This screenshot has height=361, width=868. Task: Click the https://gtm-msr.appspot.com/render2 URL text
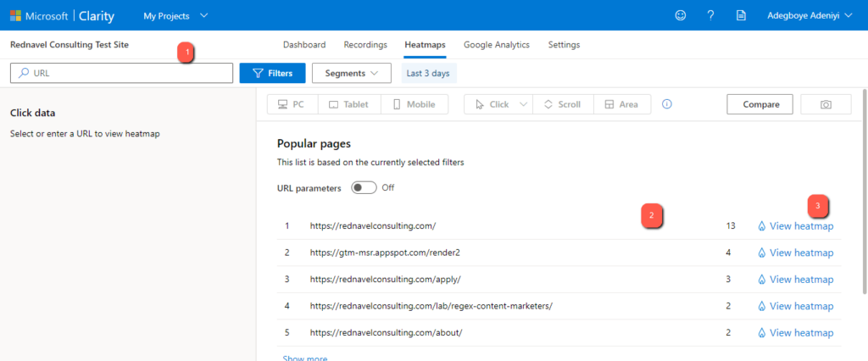click(386, 253)
